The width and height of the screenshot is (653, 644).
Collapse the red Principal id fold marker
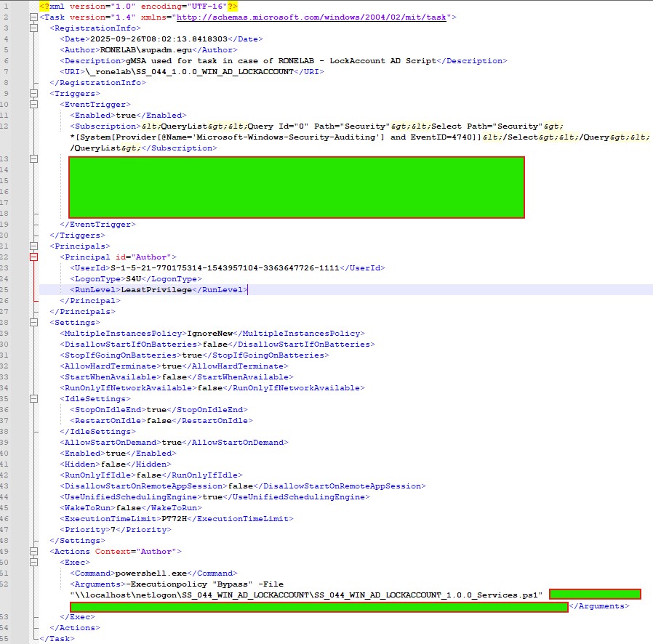click(34, 257)
